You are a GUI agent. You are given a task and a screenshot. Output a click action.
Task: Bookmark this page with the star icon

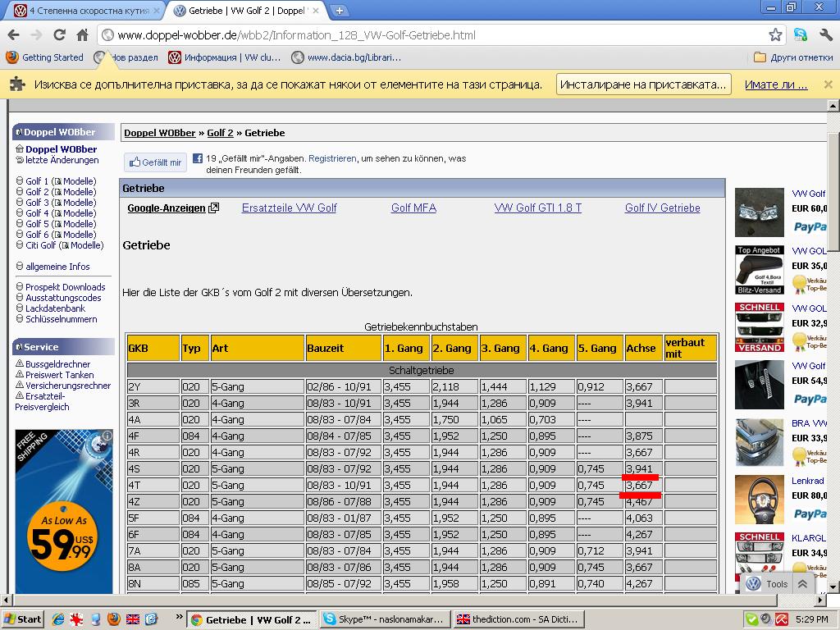(775, 34)
